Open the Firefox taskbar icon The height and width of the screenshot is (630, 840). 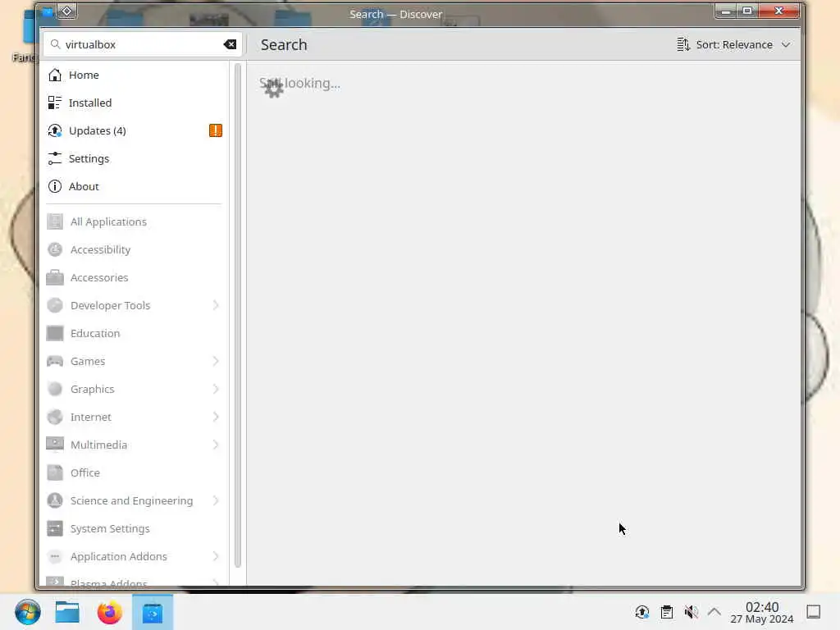(109, 612)
